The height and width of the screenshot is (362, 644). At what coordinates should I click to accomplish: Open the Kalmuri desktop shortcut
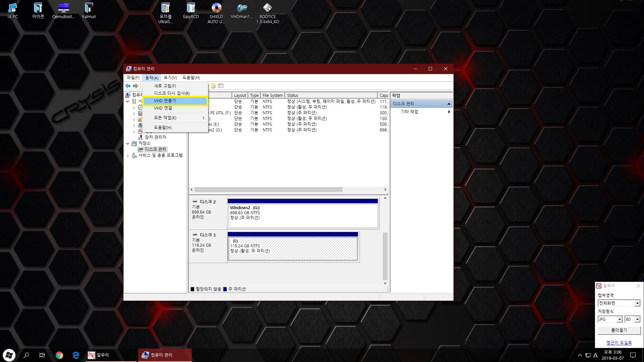89,10
